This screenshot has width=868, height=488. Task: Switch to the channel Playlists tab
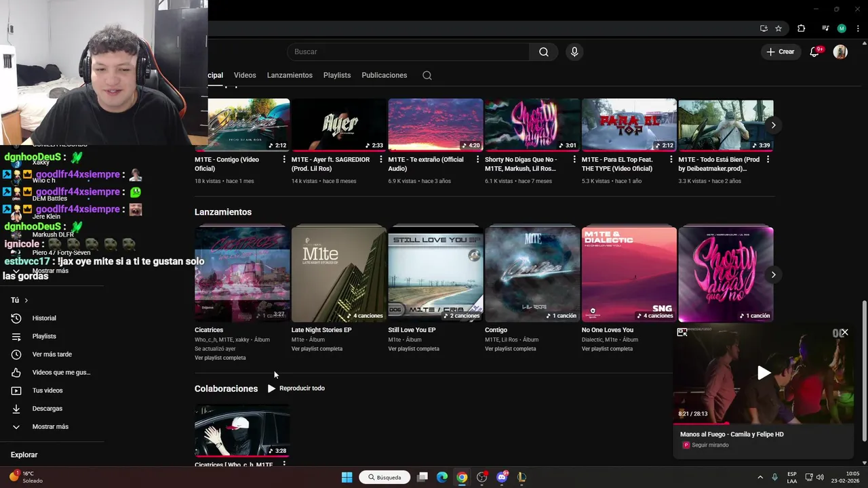[337, 75]
